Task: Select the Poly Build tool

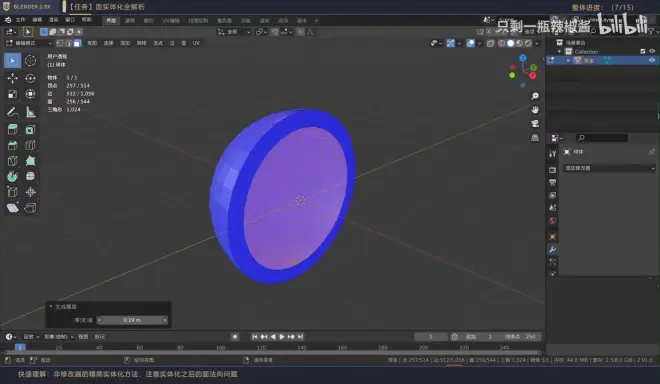Action: (30, 161)
